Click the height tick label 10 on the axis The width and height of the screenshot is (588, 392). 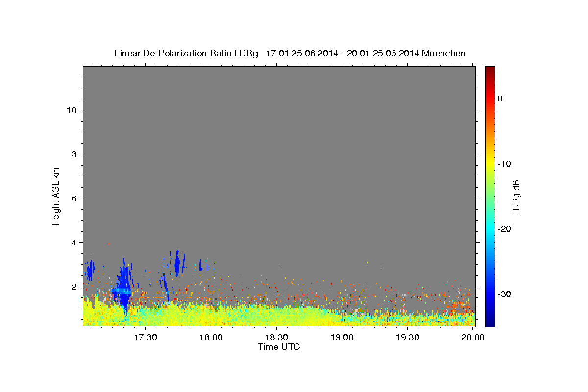pyautogui.click(x=72, y=110)
